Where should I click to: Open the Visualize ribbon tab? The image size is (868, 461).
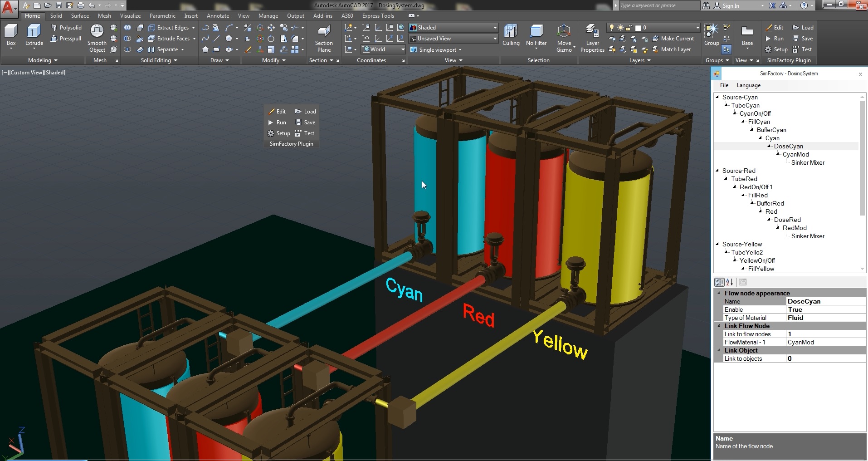(130, 16)
